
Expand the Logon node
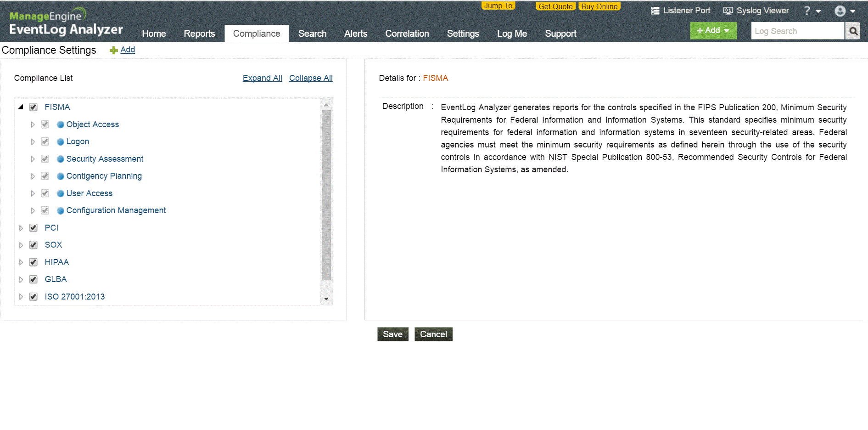[x=32, y=141]
